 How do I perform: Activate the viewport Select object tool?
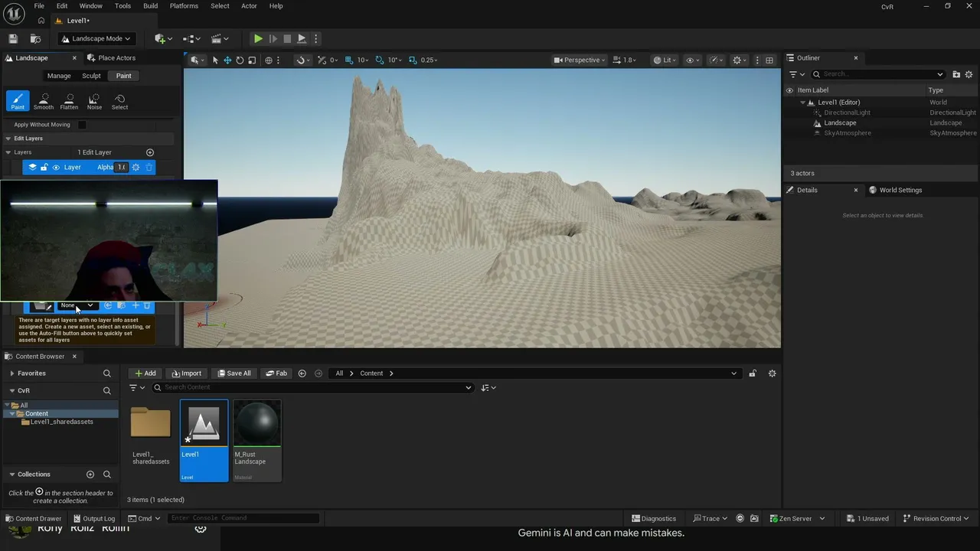[215, 60]
